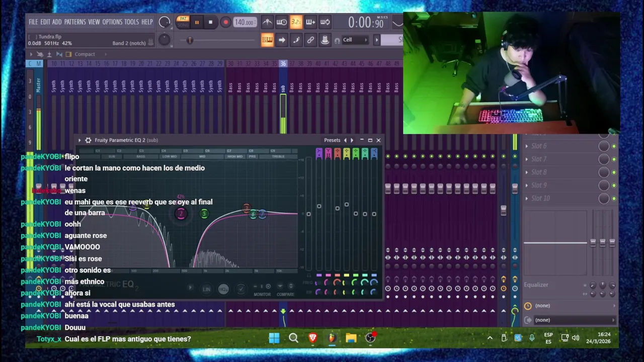Click the tempo 140.000 field
The height and width of the screenshot is (362, 644).
[x=244, y=22]
